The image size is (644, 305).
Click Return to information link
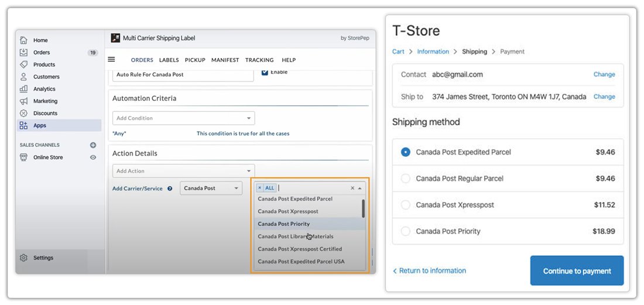pos(430,271)
